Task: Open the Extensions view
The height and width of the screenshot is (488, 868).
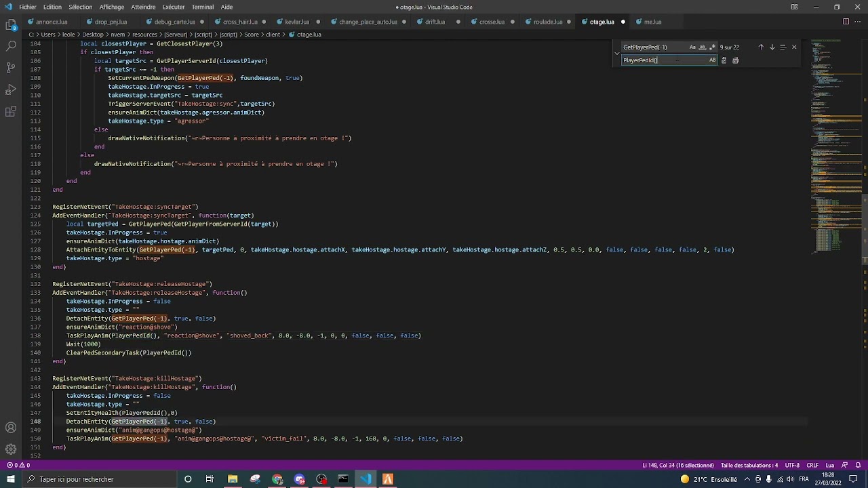Action: point(11,111)
